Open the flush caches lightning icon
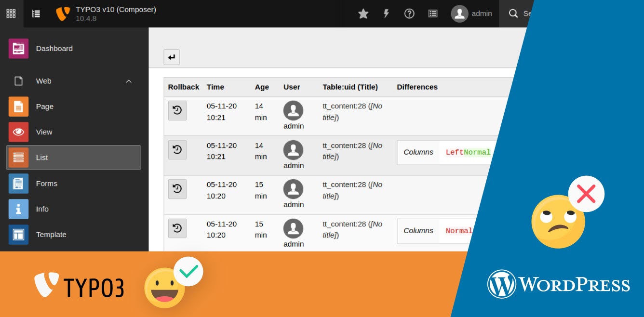 [386, 13]
